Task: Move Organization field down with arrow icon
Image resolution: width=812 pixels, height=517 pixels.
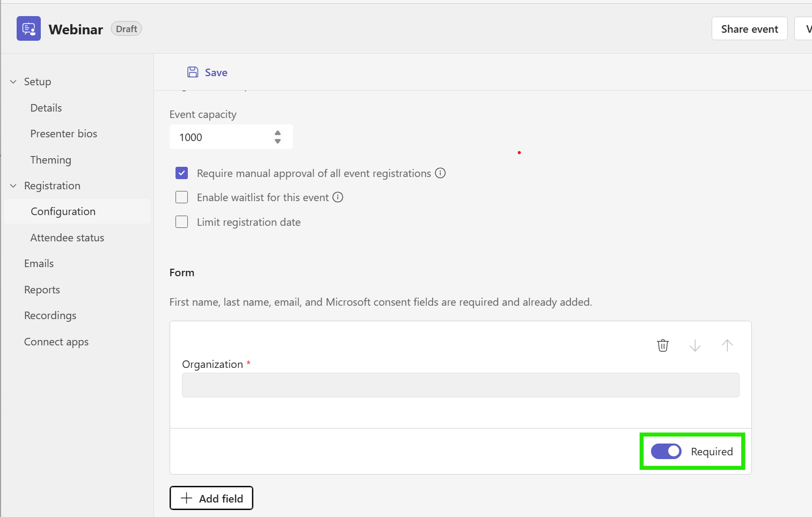Action: coord(695,345)
